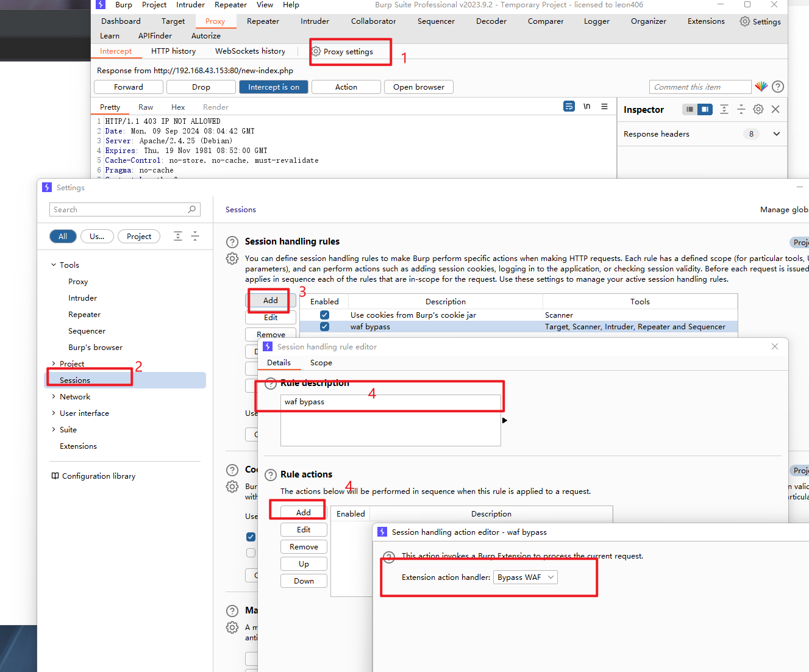Expand all settings tree icon
The width and height of the screenshot is (809, 672).
point(178,236)
